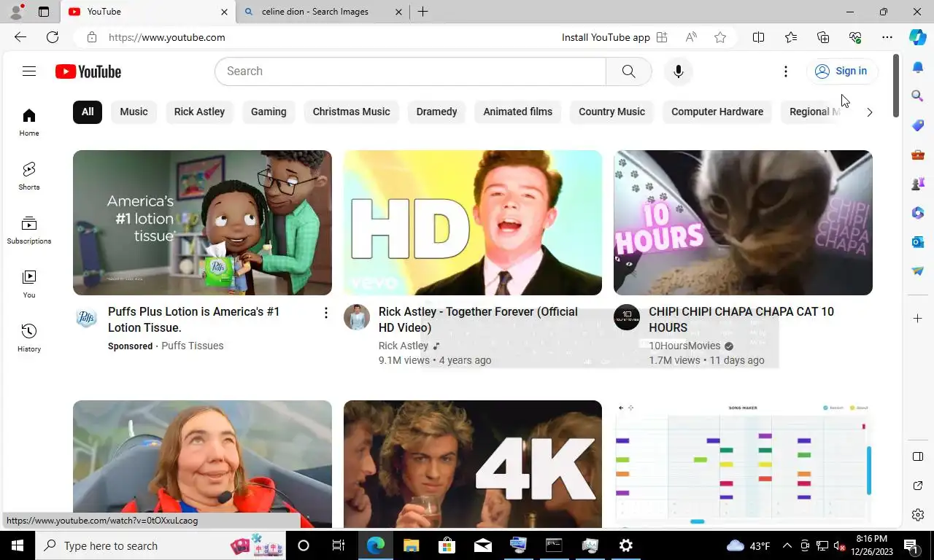This screenshot has height=560, width=934.
Task: Select the Christmas Music filter chip
Action: [351, 112]
